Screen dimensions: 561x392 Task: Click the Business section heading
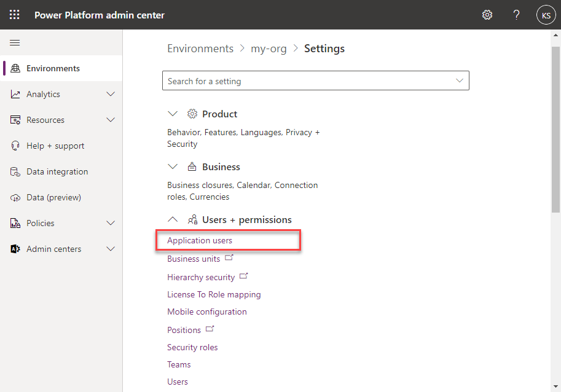tap(221, 167)
